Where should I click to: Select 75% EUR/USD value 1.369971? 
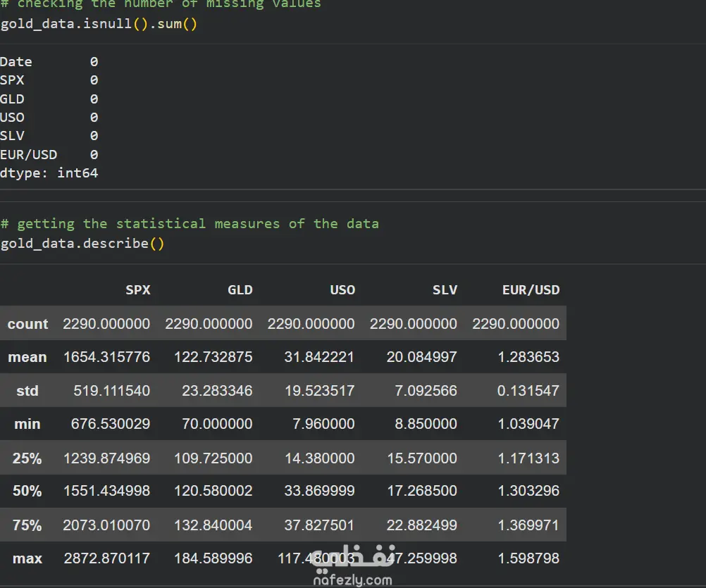528,525
